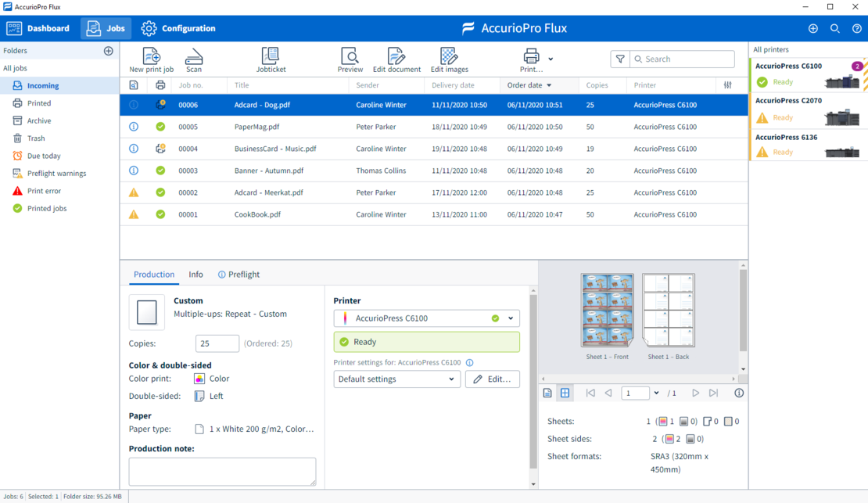Image resolution: width=868 pixels, height=503 pixels.
Task: Select the Info tab
Action: tap(195, 275)
